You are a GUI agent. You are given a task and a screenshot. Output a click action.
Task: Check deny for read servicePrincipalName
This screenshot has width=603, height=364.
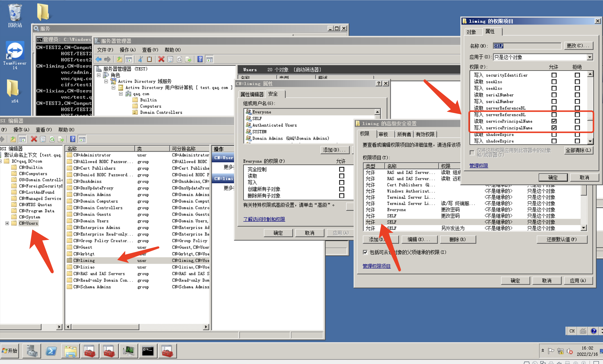577,121
